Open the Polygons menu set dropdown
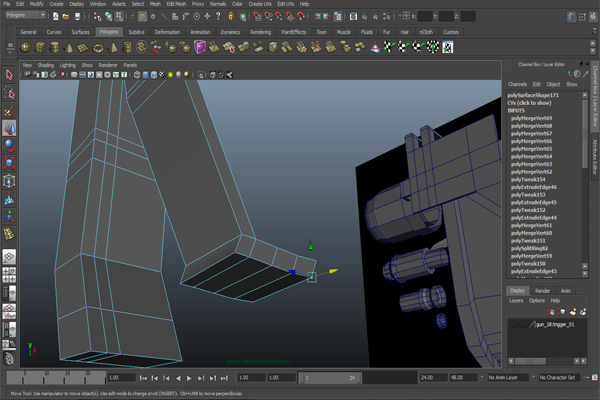This screenshot has height=400, width=600. click(x=26, y=15)
